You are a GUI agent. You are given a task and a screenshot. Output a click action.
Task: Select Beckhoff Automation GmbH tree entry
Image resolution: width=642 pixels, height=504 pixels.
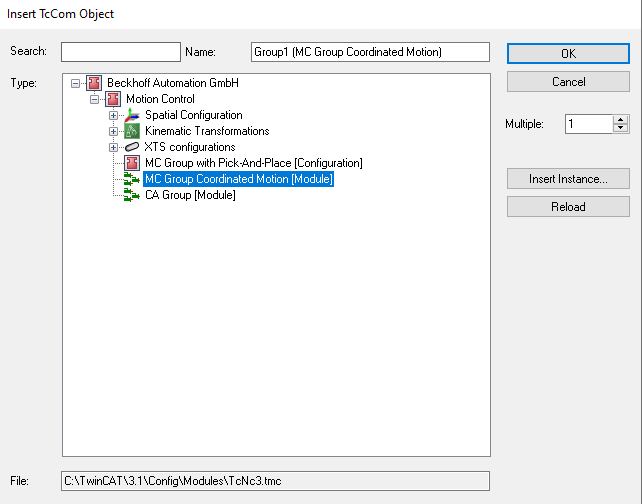(x=173, y=83)
